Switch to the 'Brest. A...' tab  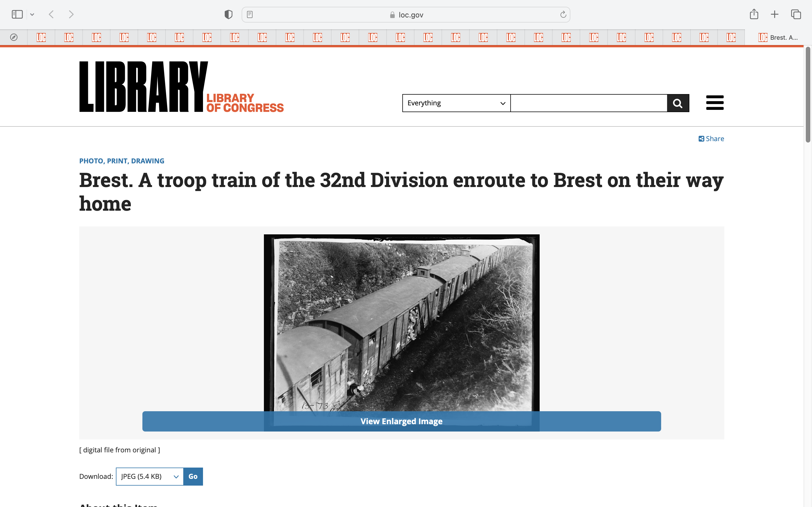778,37
